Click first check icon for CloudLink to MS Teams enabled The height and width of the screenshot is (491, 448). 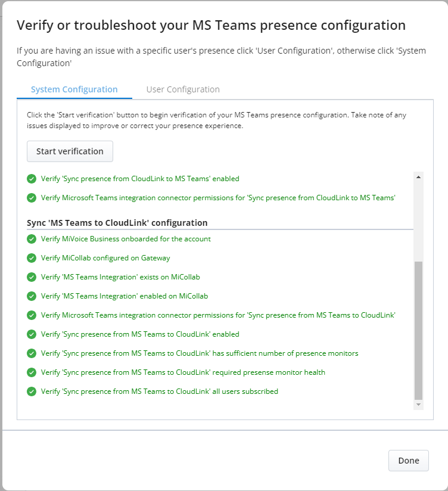[x=32, y=179]
